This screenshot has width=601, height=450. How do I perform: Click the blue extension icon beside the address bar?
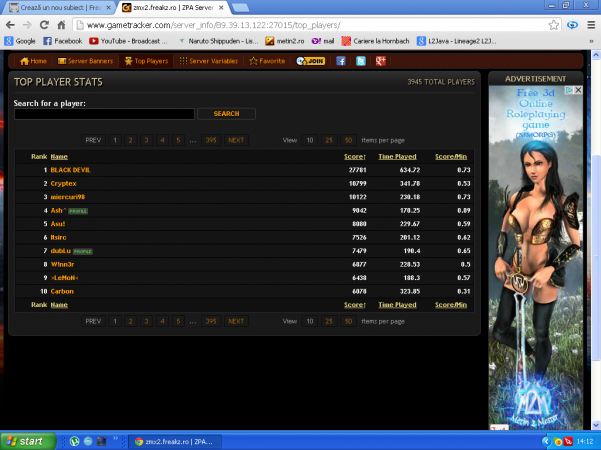click(x=572, y=25)
